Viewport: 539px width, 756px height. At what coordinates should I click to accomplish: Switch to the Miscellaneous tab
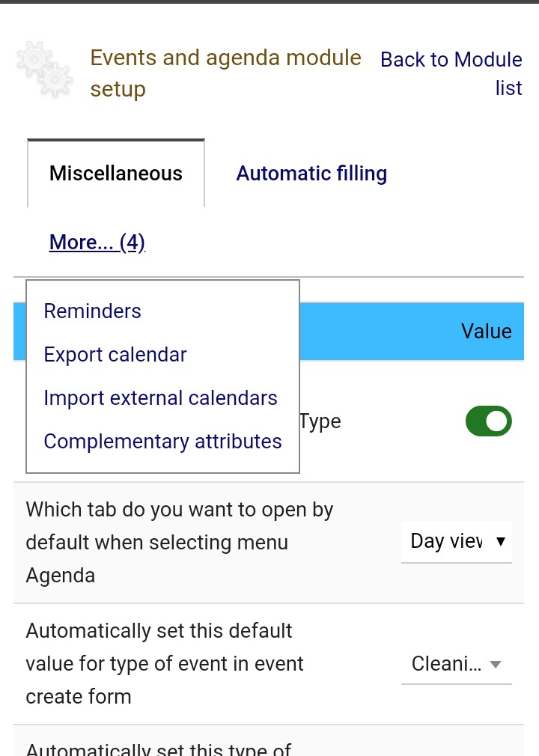click(116, 174)
